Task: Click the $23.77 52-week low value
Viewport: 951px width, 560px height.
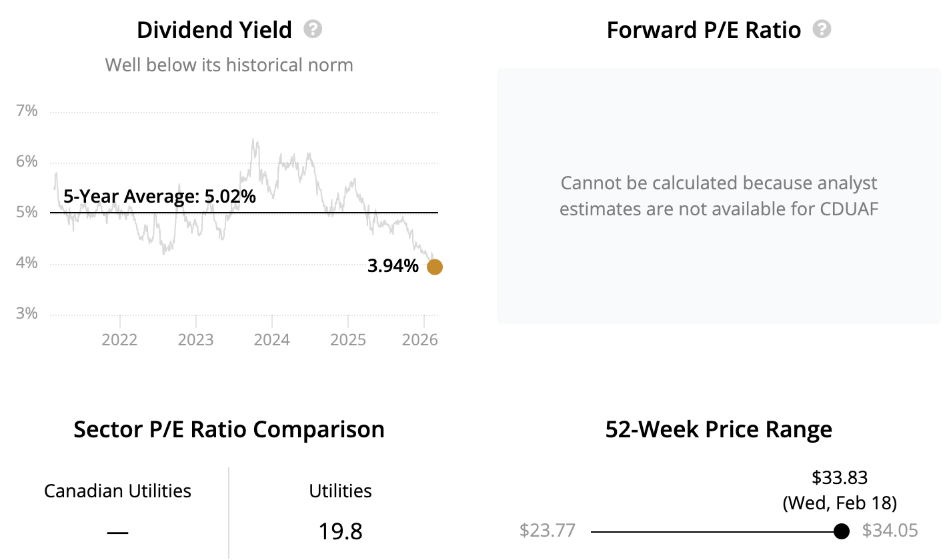Action: pyautogui.click(x=547, y=531)
